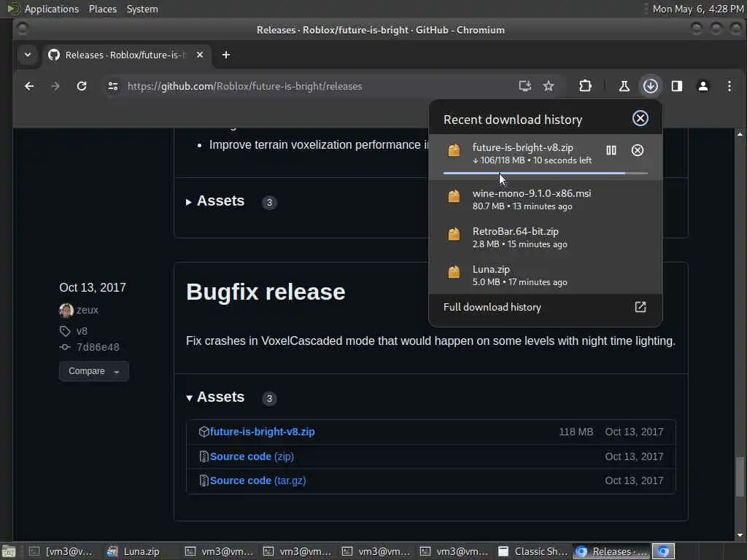Click the v8 tag icon
The image size is (747, 560).
click(65, 331)
